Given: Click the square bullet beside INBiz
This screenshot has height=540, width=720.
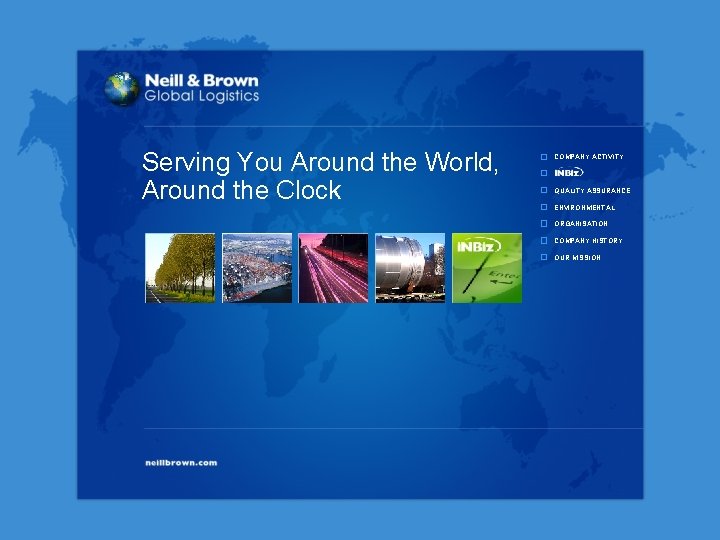Looking at the screenshot, I should (x=544, y=173).
